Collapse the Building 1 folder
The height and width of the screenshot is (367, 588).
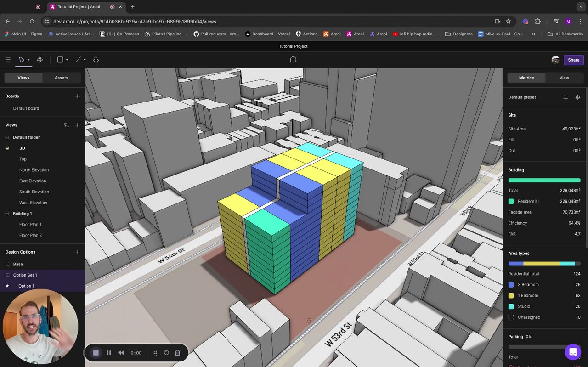pyautogui.click(x=7, y=214)
